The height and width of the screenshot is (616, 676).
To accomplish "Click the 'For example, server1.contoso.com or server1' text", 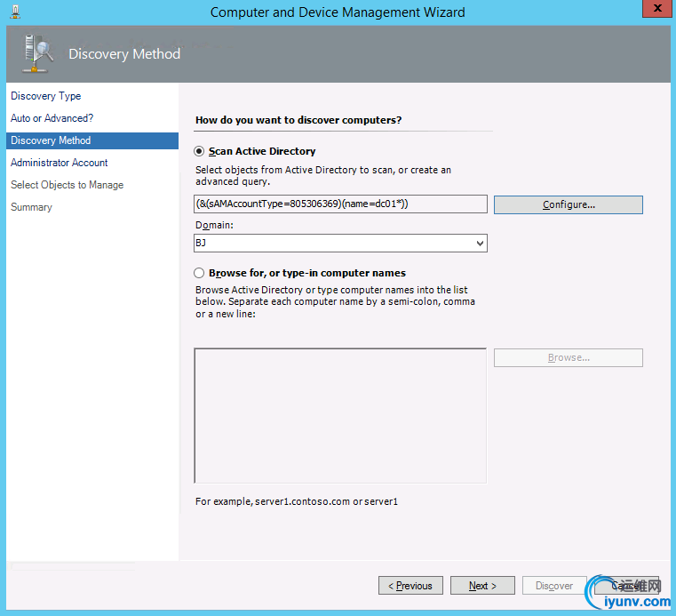I will (297, 501).
